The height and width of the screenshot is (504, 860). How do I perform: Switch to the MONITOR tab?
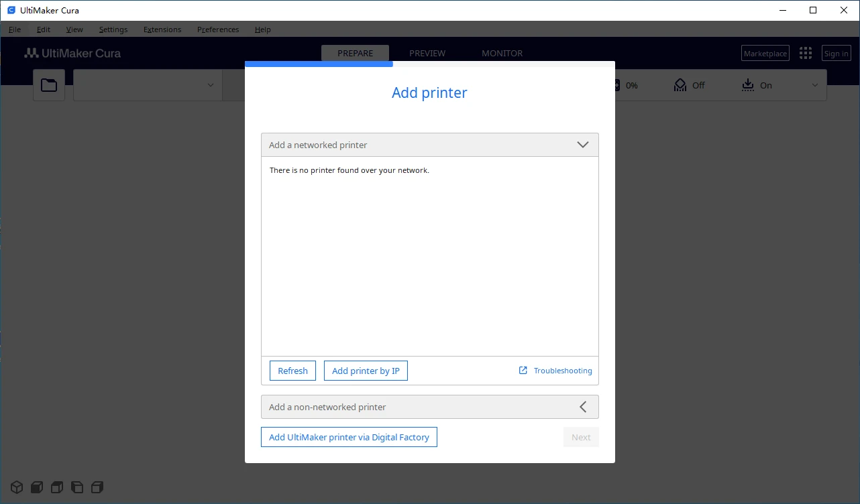pyautogui.click(x=502, y=54)
